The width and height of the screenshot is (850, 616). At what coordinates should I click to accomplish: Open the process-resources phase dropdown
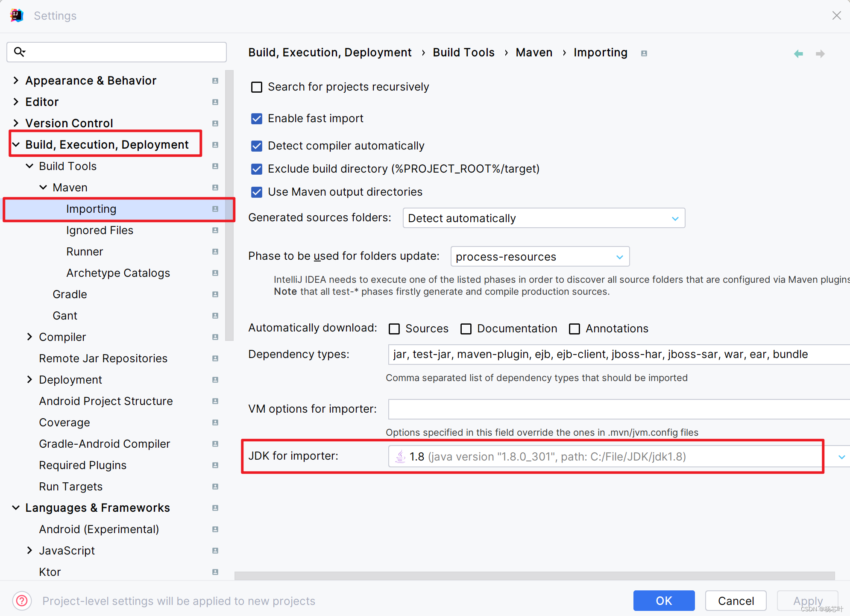[539, 257]
